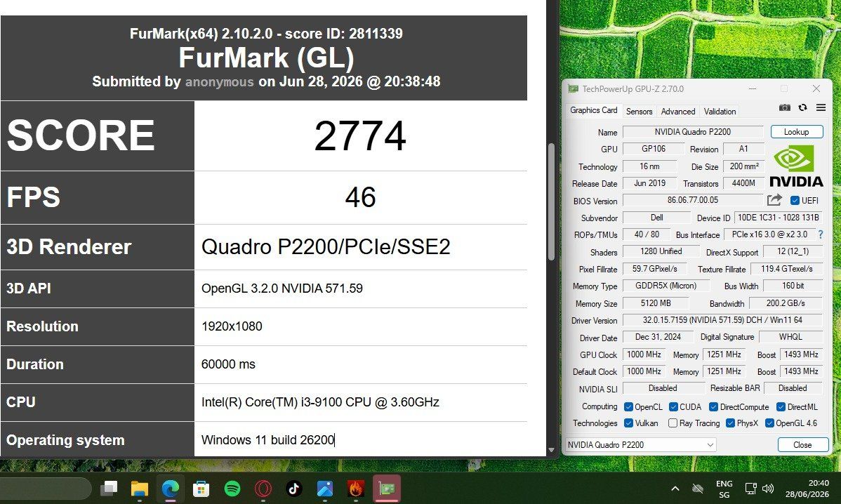Switch to the Advanced tab
Image resolution: width=841 pixels, height=504 pixels.
(678, 112)
